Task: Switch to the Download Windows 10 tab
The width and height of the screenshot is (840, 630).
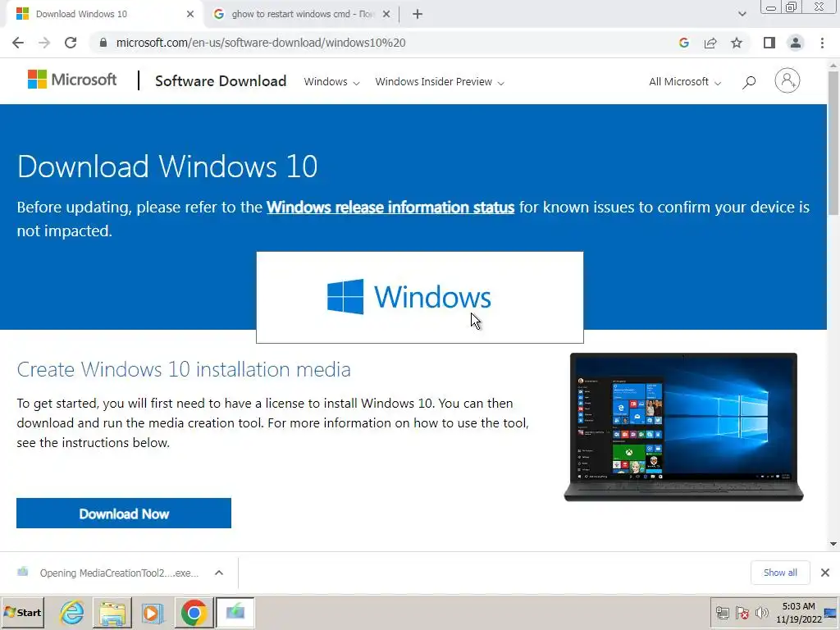Action: click(x=104, y=15)
